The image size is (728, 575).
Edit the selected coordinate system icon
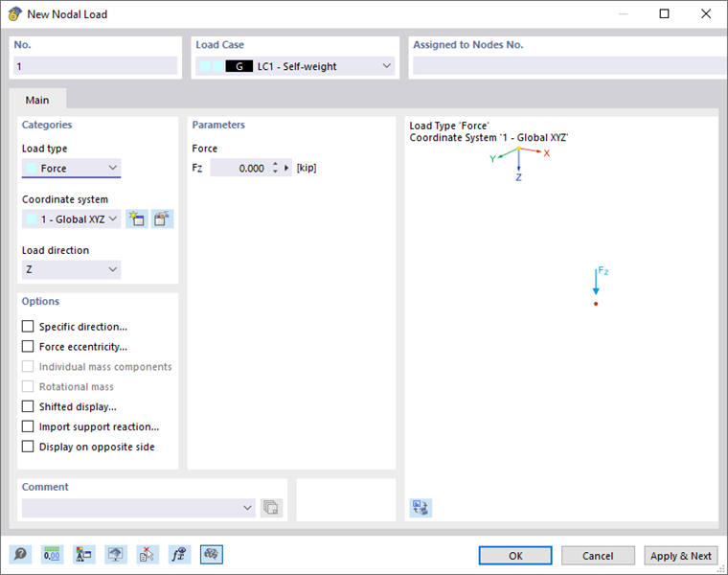(x=162, y=218)
